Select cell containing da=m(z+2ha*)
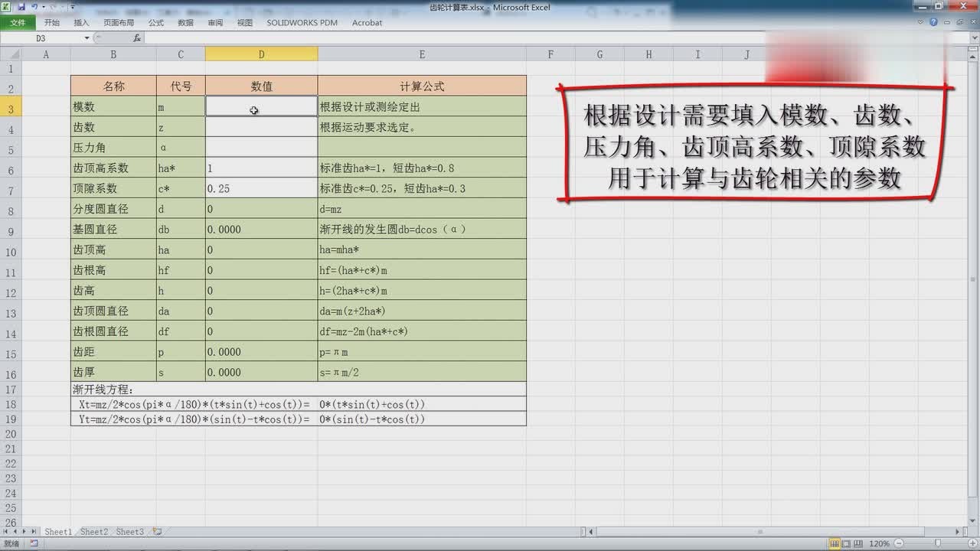This screenshot has width=980, height=551. pyautogui.click(x=422, y=311)
